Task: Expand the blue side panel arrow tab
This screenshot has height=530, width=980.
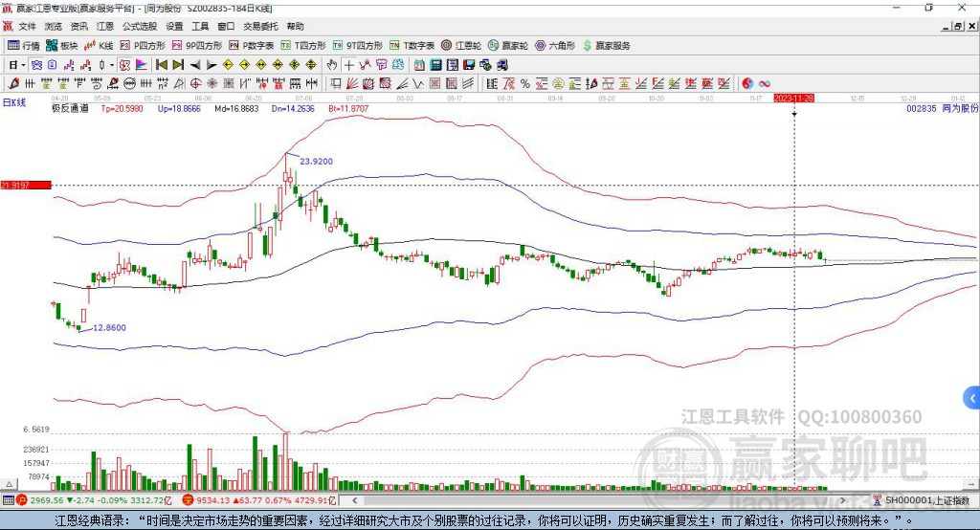Action: click(x=972, y=398)
